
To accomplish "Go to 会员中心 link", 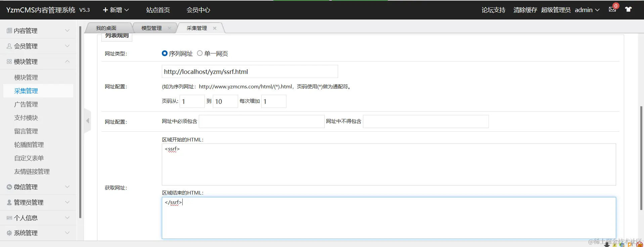I will pyautogui.click(x=198, y=10).
